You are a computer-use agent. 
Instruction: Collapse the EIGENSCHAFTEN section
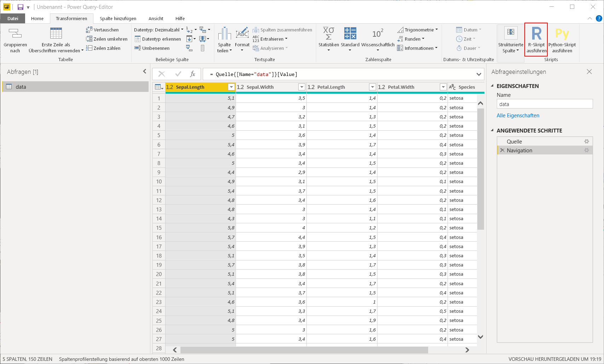pos(492,86)
